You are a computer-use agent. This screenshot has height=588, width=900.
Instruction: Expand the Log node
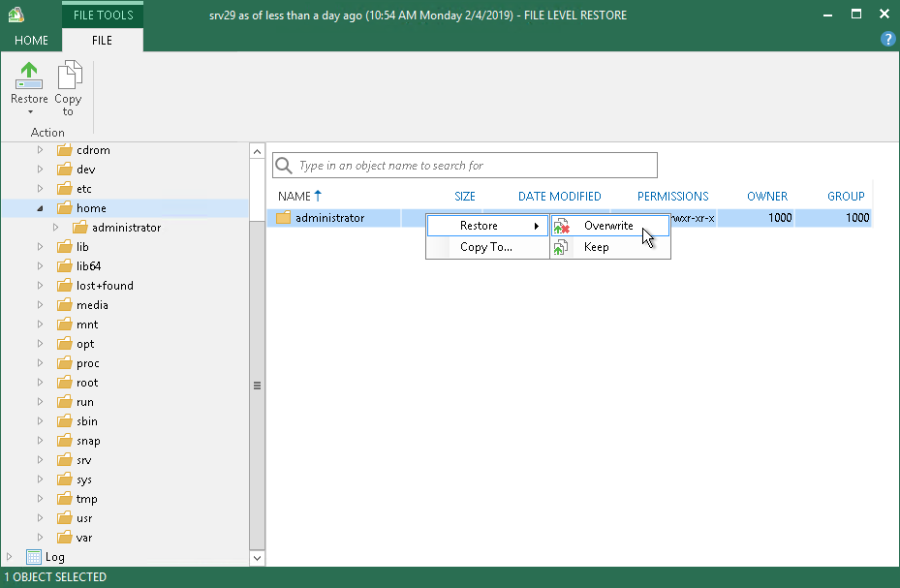[x=9, y=557]
